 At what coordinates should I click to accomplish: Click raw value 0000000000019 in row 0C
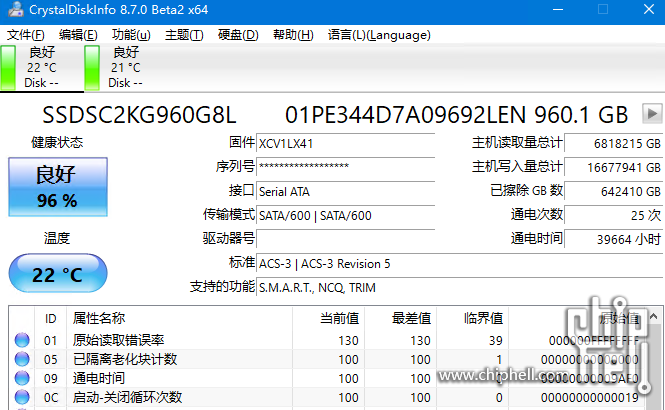coord(590,398)
